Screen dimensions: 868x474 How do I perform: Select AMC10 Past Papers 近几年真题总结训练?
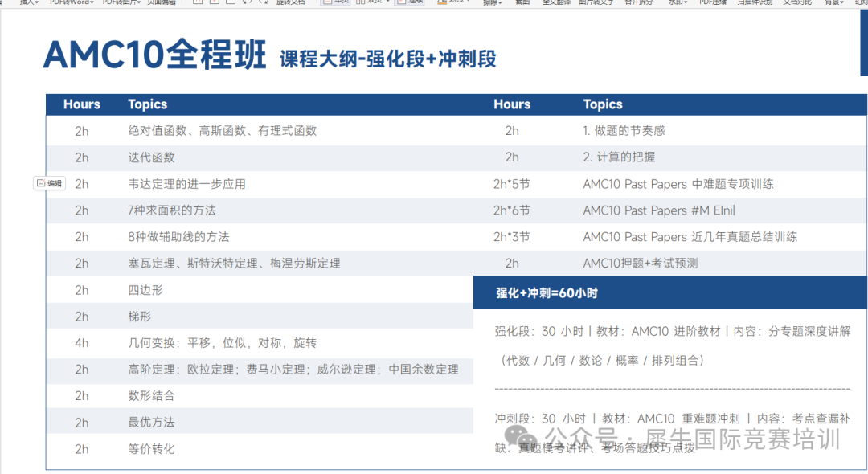[x=690, y=237]
